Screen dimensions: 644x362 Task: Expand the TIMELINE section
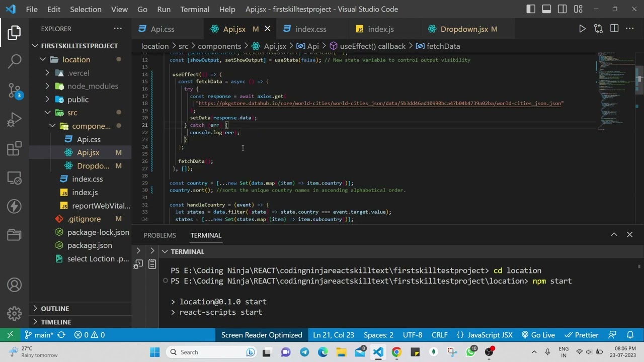coord(56,322)
